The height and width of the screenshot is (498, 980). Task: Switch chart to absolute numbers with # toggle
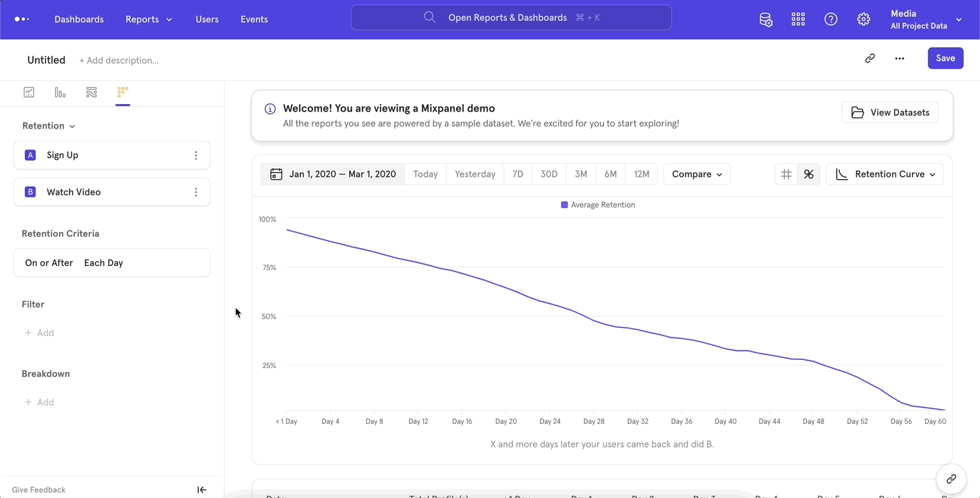[786, 173]
